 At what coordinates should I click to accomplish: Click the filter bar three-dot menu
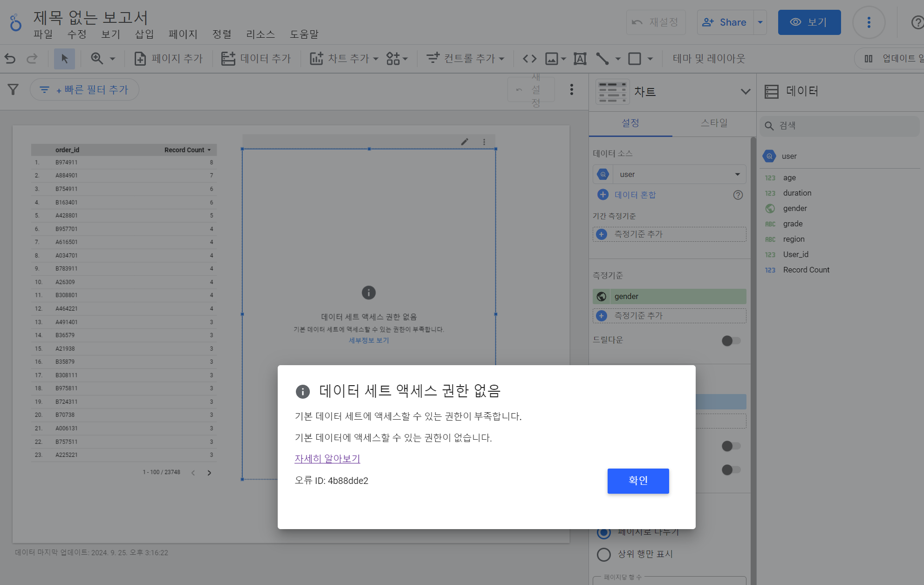(x=572, y=89)
